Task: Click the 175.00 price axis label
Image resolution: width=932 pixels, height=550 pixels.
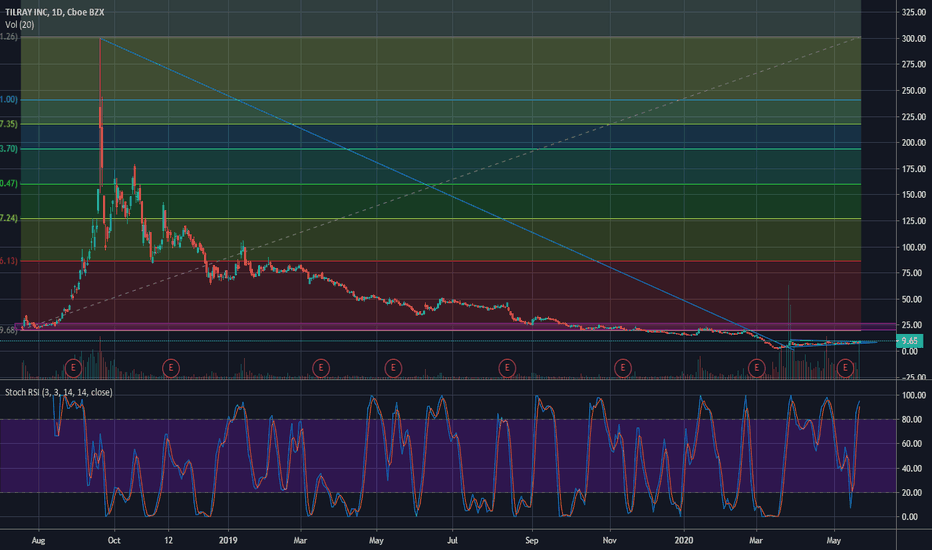Action: (914, 169)
